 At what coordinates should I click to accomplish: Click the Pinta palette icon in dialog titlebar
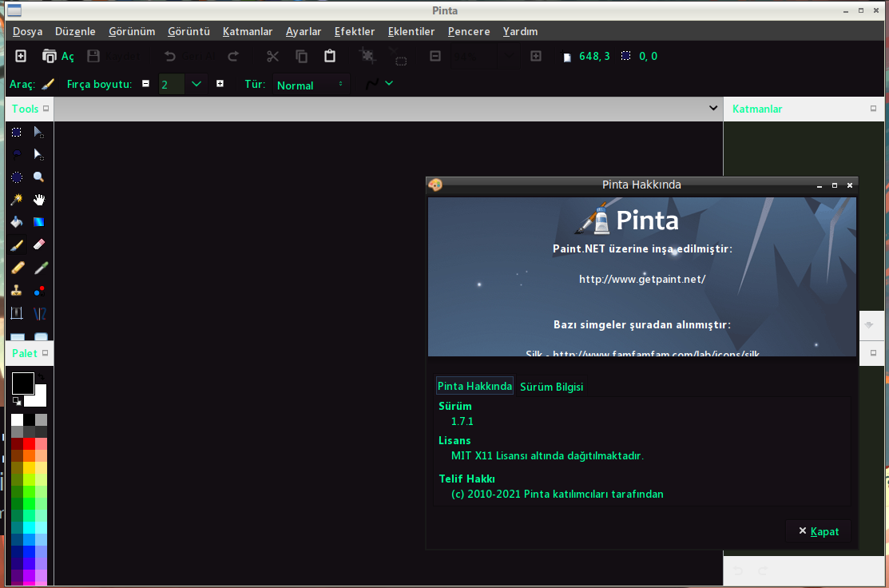click(x=435, y=185)
